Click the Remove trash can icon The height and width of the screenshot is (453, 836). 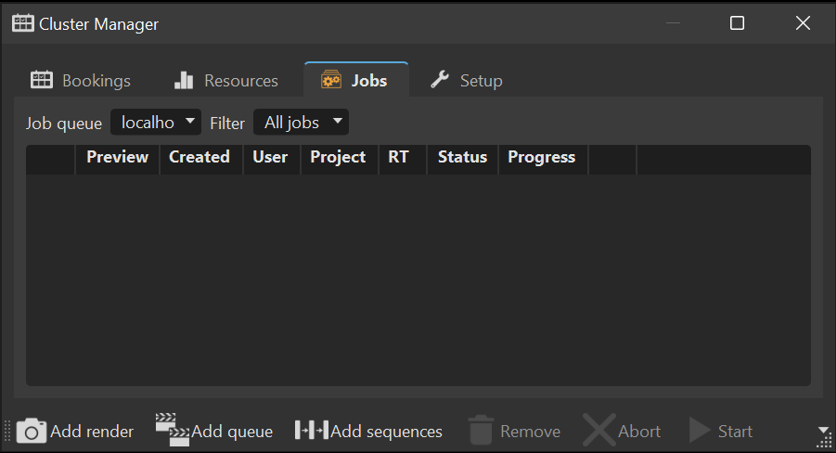(x=481, y=431)
